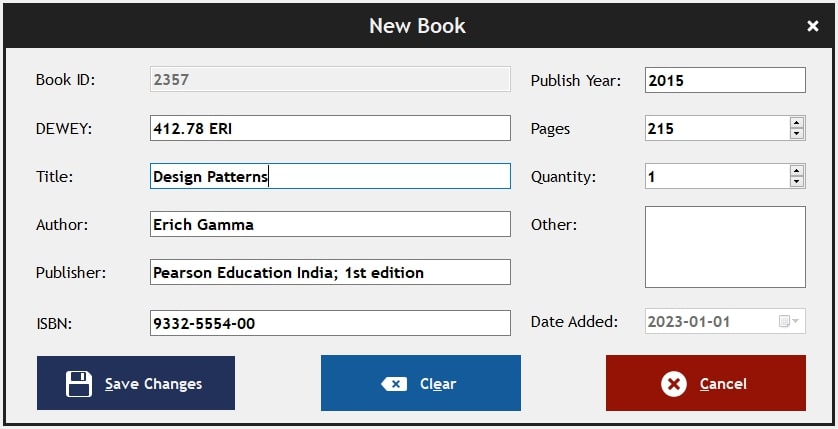Screen dimensions: 838x429
Task: Decrease the Quantity with down arrow
Action: click(797, 182)
